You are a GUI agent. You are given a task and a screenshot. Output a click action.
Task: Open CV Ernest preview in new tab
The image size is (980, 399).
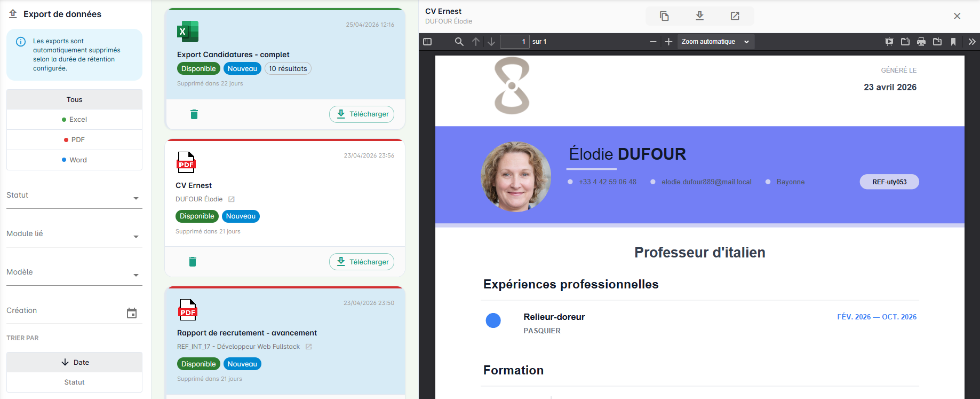735,16
